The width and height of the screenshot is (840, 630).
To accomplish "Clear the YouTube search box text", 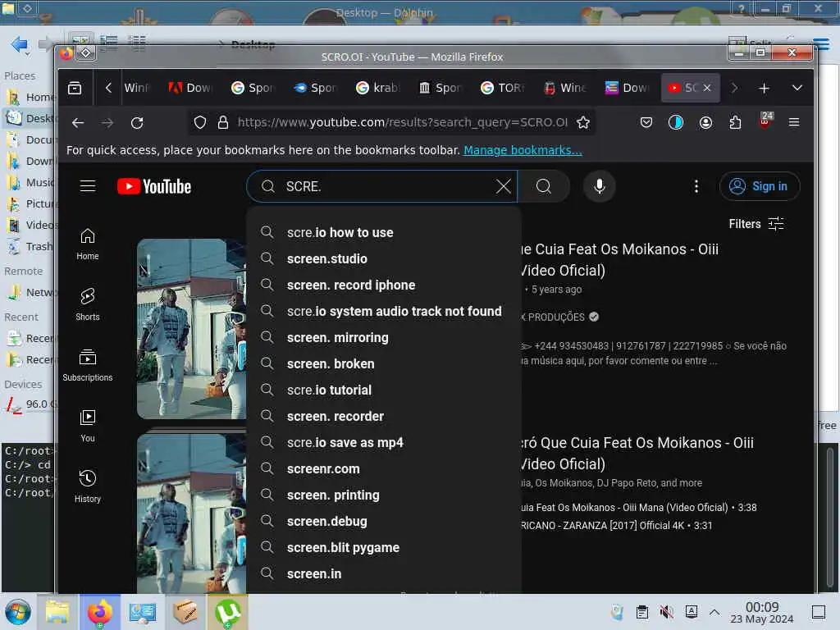I will click(x=503, y=186).
